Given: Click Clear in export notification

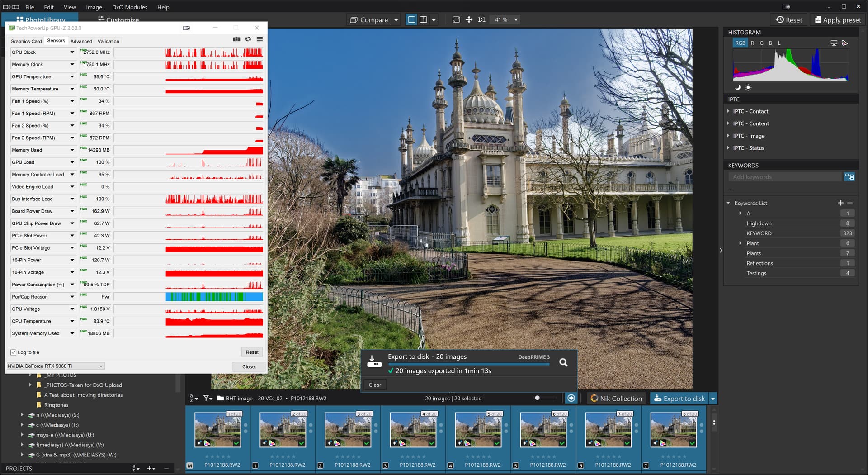Looking at the screenshot, I should tap(375, 385).
